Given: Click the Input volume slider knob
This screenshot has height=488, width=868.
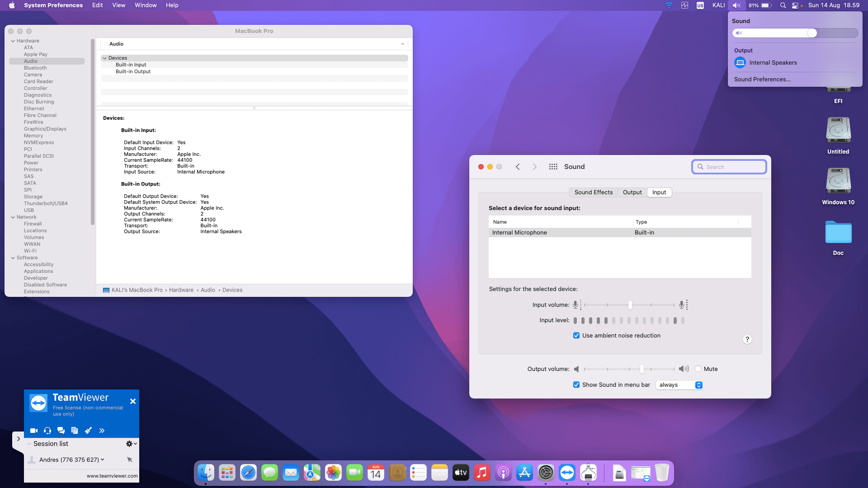Looking at the screenshot, I should coord(630,305).
